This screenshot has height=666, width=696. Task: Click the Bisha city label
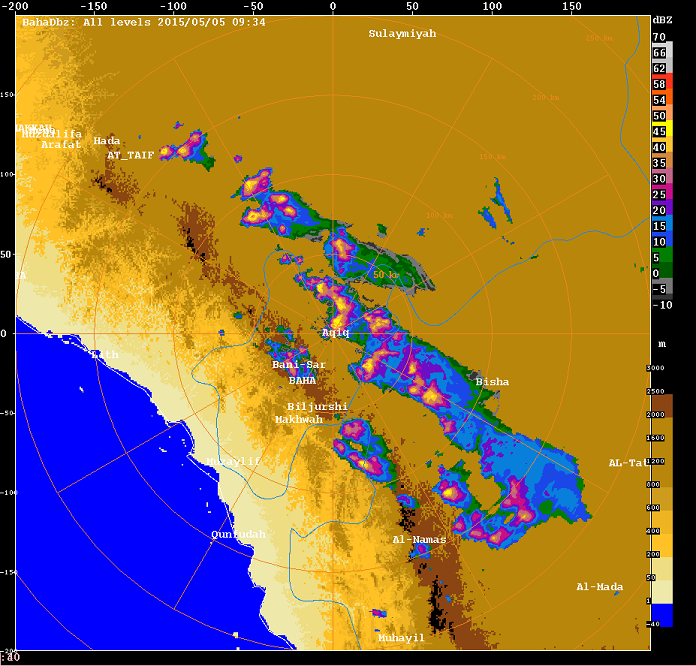pyautogui.click(x=492, y=382)
